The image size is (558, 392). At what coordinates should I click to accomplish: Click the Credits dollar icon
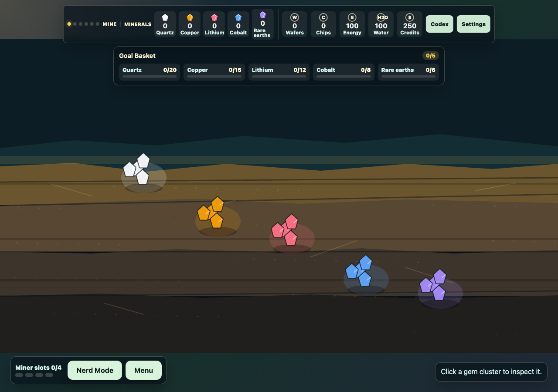click(x=409, y=17)
